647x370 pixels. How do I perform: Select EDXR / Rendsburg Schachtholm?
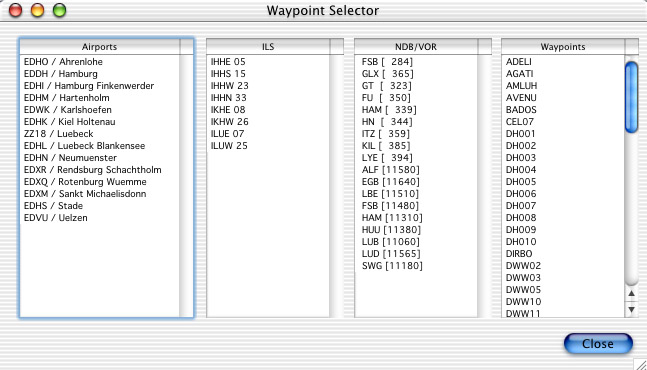point(92,170)
